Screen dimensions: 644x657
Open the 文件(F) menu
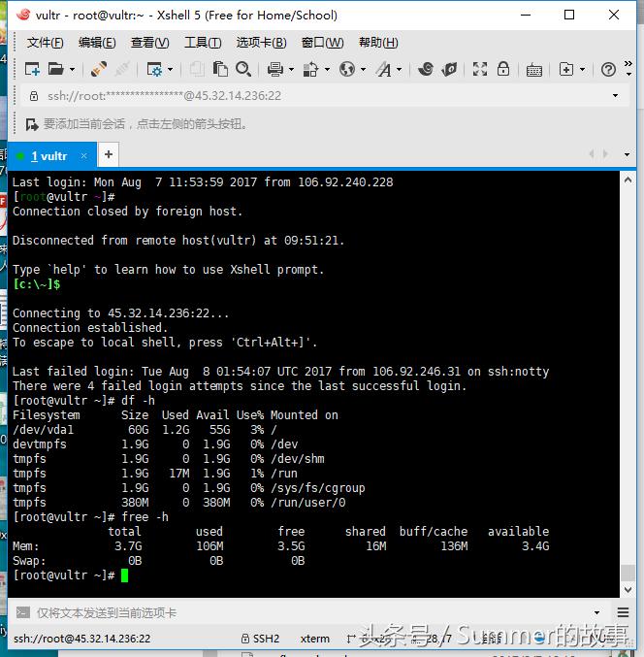pyautogui.click(x=45, y=43)
